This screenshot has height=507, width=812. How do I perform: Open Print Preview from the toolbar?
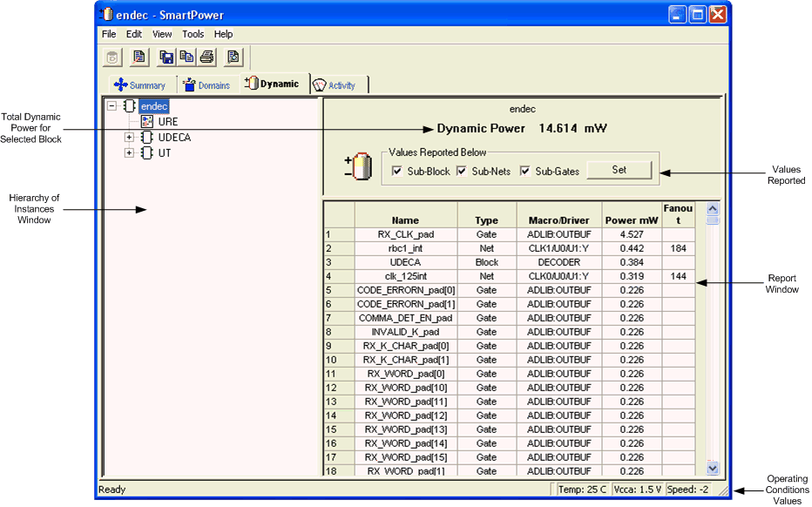click(x=233, y=57)
